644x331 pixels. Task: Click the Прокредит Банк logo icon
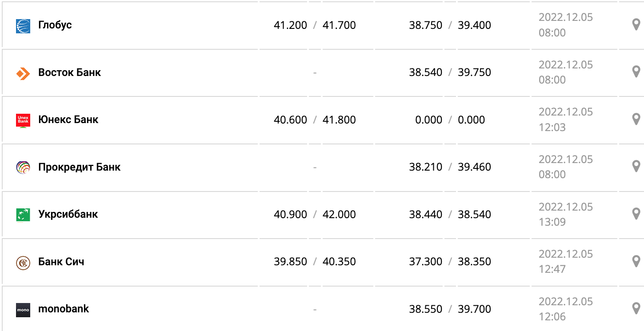23,167
